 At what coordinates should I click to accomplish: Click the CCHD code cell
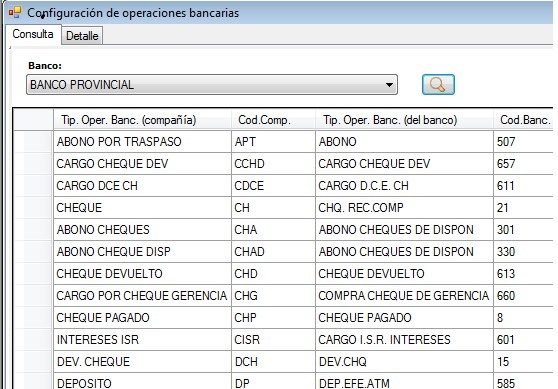click(273, 164)
